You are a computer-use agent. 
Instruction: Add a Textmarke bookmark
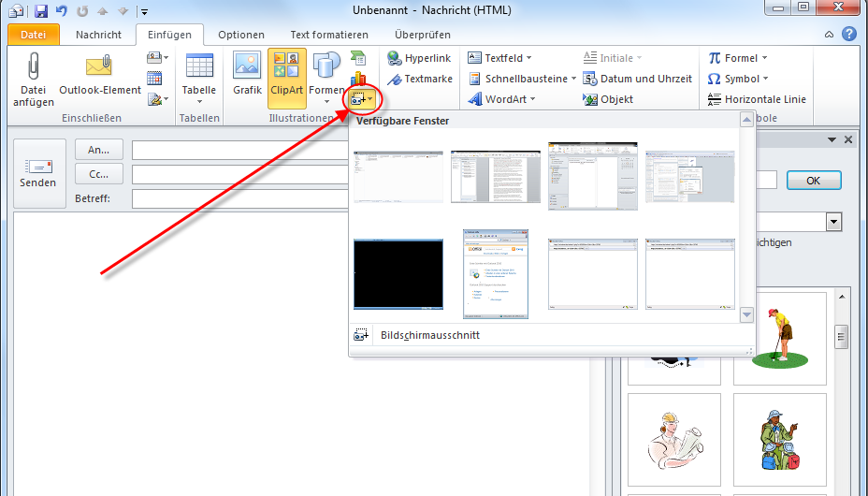[x=420, y=80]
